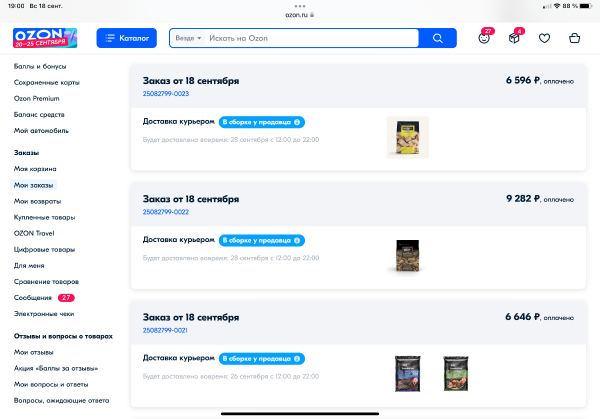600x419 pixels.
Task: Click the ozon.ru address bar
Action: click(x=300, y=15)
